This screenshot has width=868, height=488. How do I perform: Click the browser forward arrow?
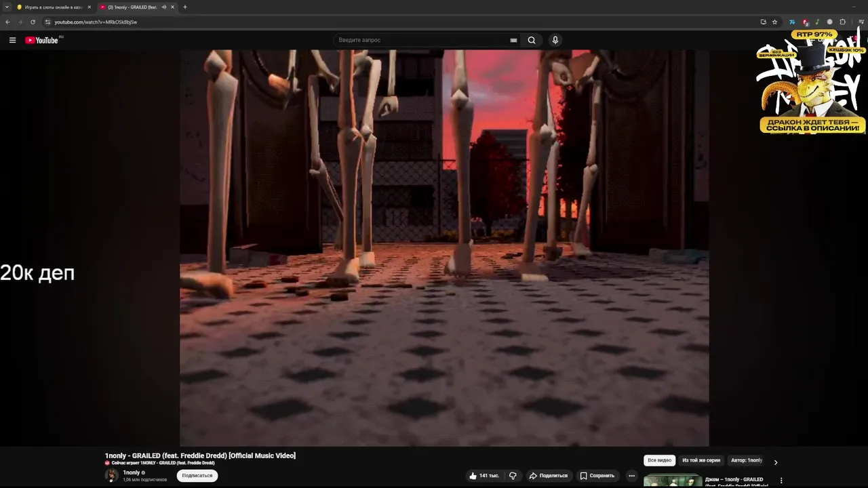pyautogui.click(x=20, y=22)
